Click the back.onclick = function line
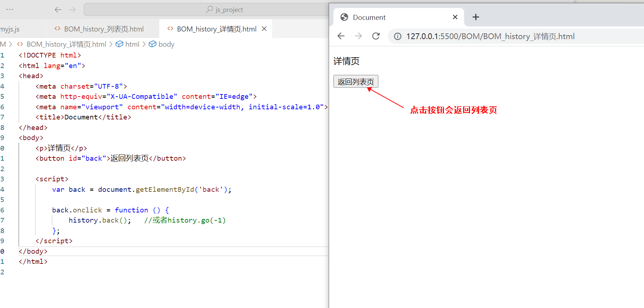This screenshot has width=644, height=308. 111,210
